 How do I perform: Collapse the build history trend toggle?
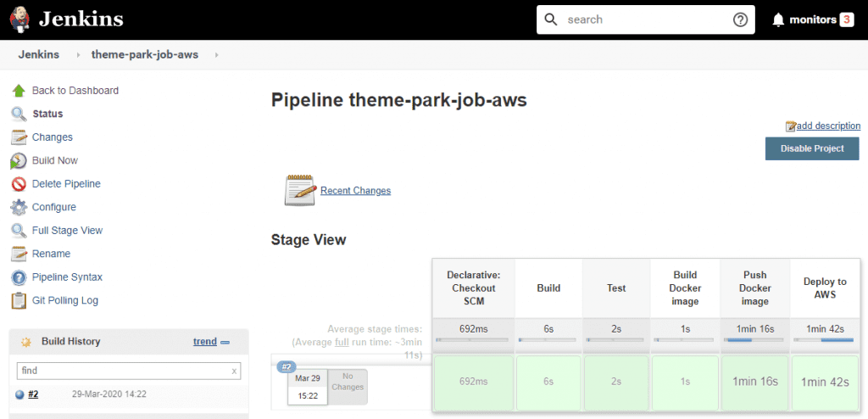tap(225, 342)
